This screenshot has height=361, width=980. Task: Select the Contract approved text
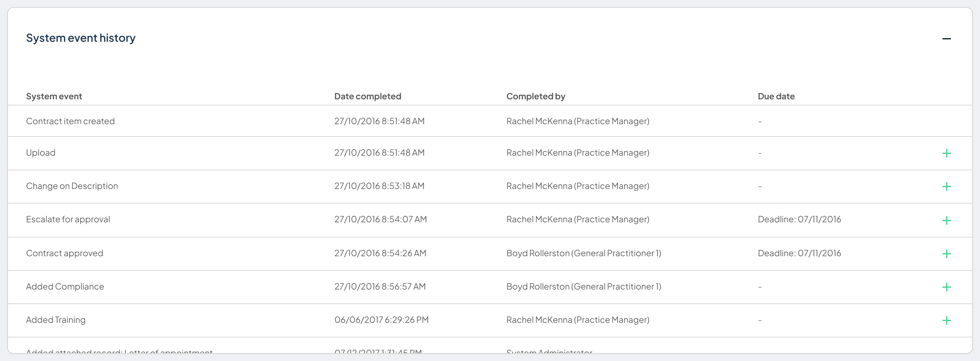65,253
